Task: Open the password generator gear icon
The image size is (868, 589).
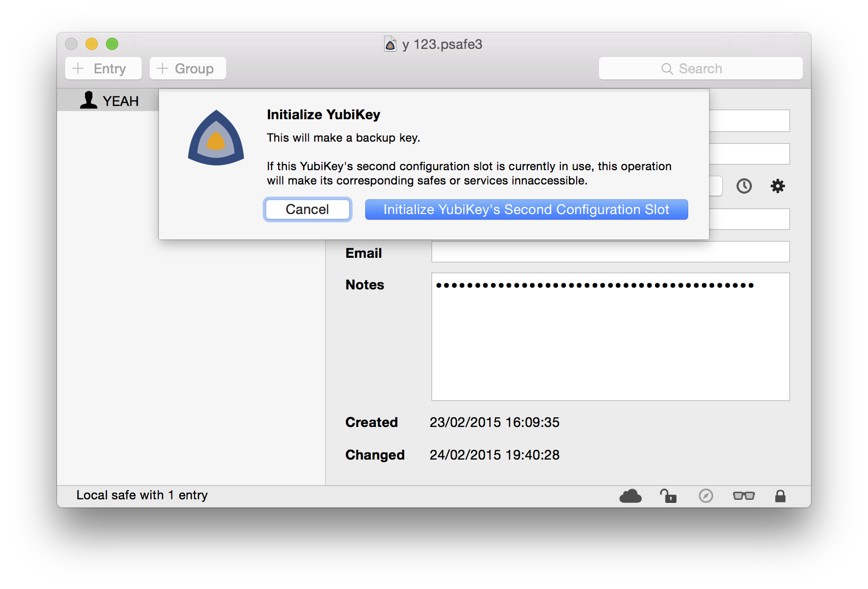Action: click(777, 186)
